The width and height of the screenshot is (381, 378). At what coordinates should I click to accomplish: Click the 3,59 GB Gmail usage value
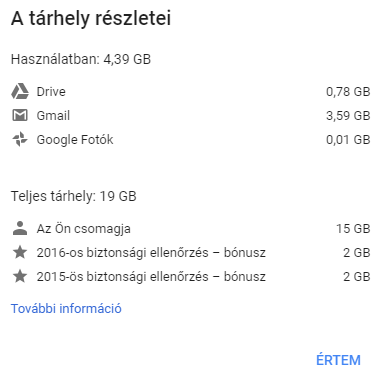[348, 116]
